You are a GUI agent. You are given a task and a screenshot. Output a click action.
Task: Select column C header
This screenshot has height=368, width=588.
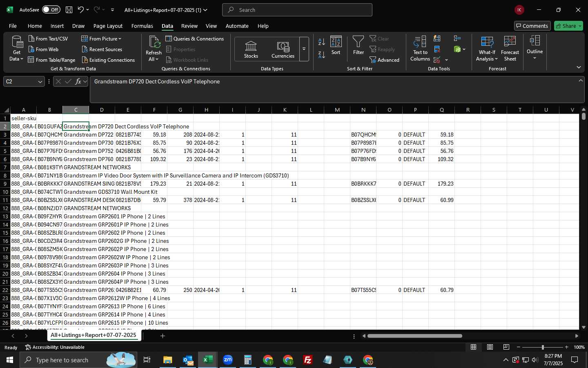pyautogui.click(x=76, y=110)
